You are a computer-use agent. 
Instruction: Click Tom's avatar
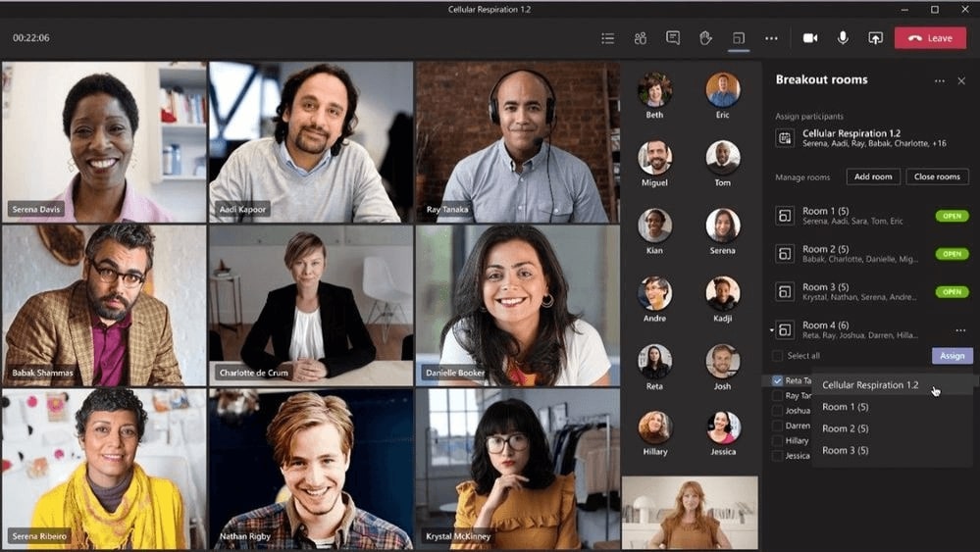(x=723, y=157)
